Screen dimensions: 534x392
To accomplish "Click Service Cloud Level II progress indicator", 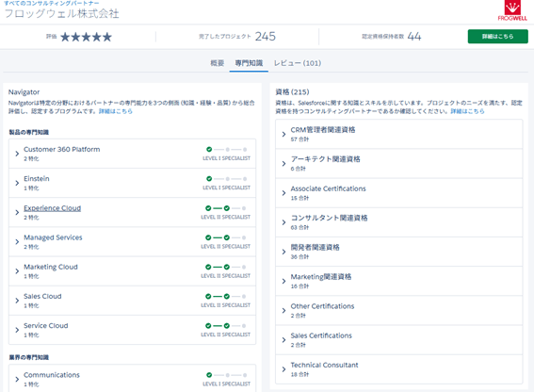I will pyautogui.click(x=226, y=326).
